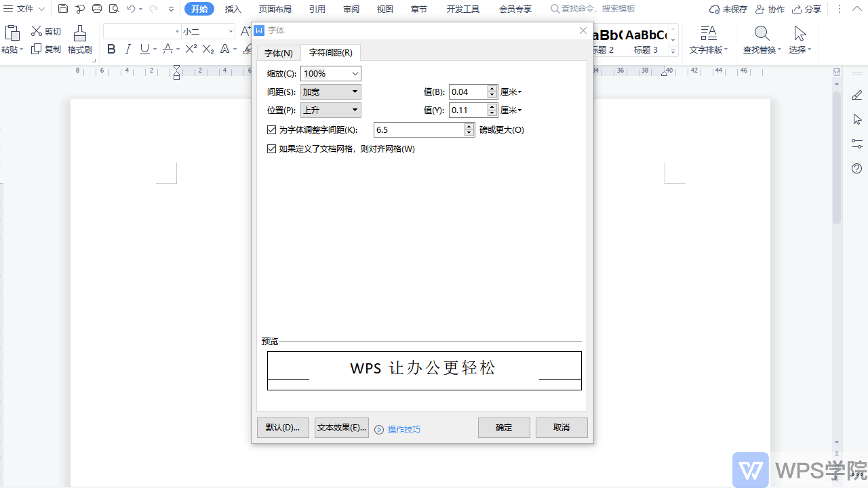The height and width of the screenshot is (488, 868).
Task: Uncheck 为字体调整字间距 option
Action: pyautogui.click(x=271, y=129)
